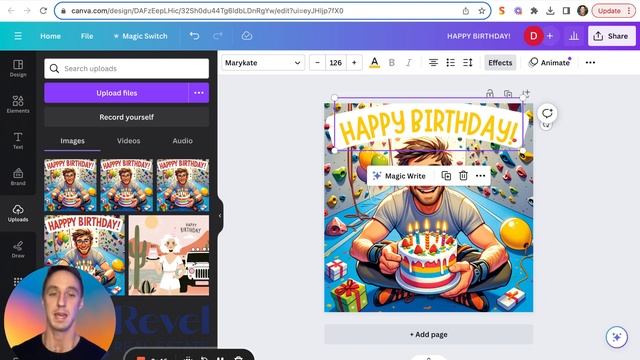Open browser downloads icon
The image size is (640, 360).
coord(550,11)
